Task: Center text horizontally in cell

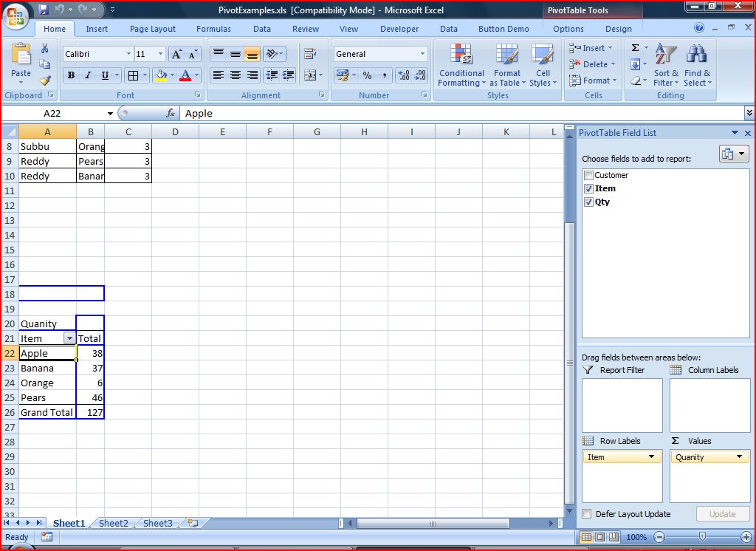Action: pyautogui.click(x=236, y=75)
